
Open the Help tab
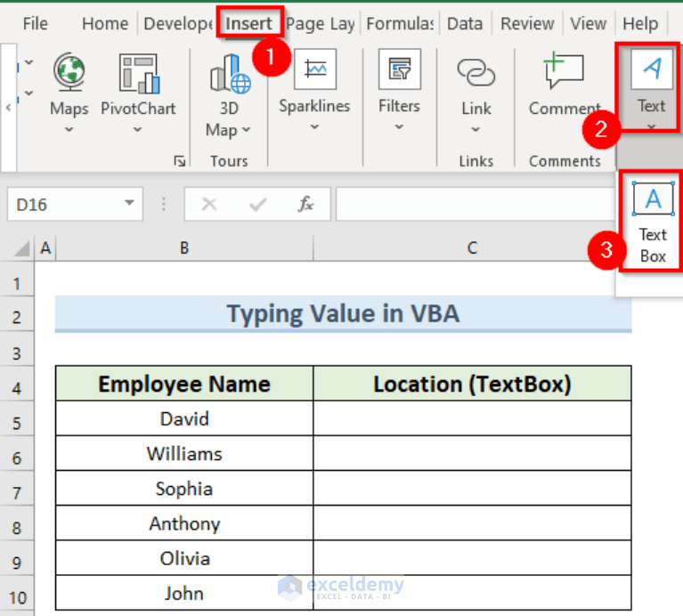pos(640,23)
